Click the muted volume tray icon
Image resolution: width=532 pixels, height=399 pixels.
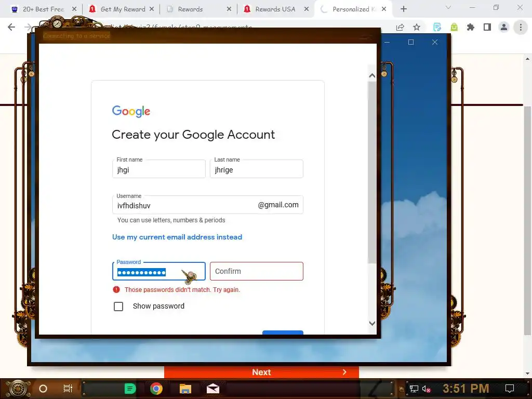click(426, 389)
